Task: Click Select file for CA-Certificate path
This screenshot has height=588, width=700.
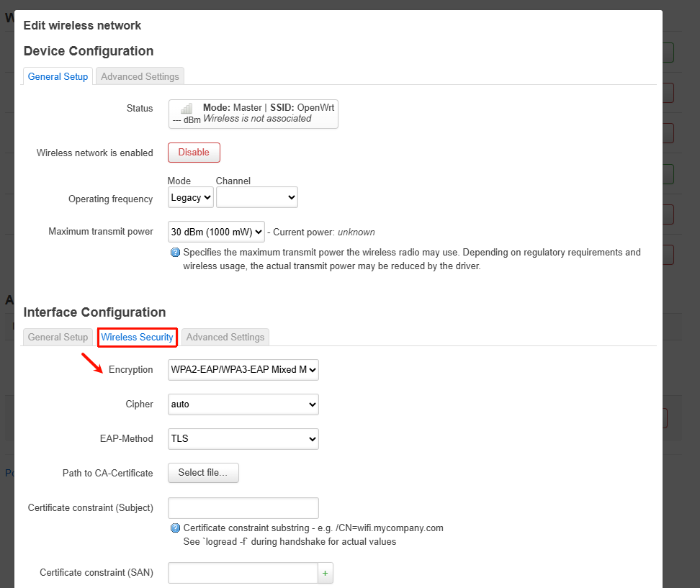Action: [203, 473]
